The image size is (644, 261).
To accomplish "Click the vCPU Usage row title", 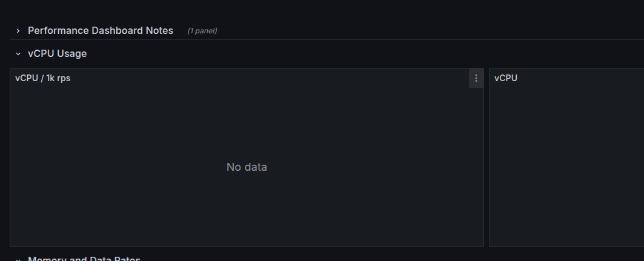I will point(57,54).
